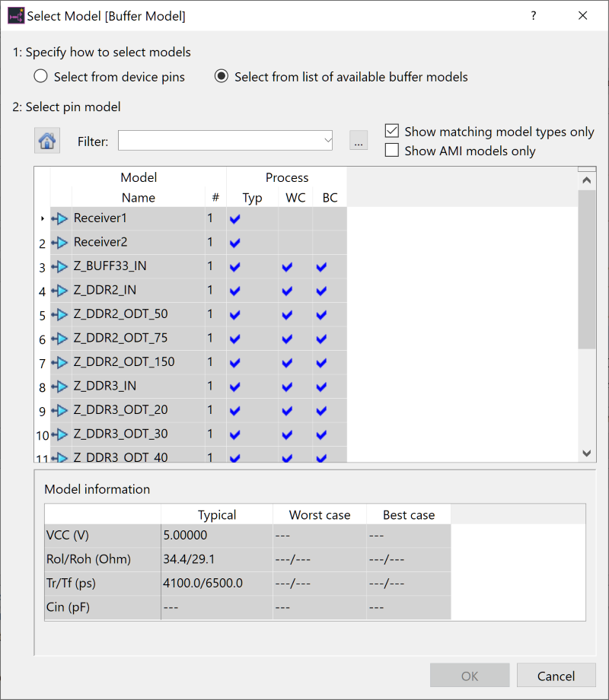Click the buffer icon for Z_BUFF33_IN
609x700 pixels.
click(x=60, y=267)
